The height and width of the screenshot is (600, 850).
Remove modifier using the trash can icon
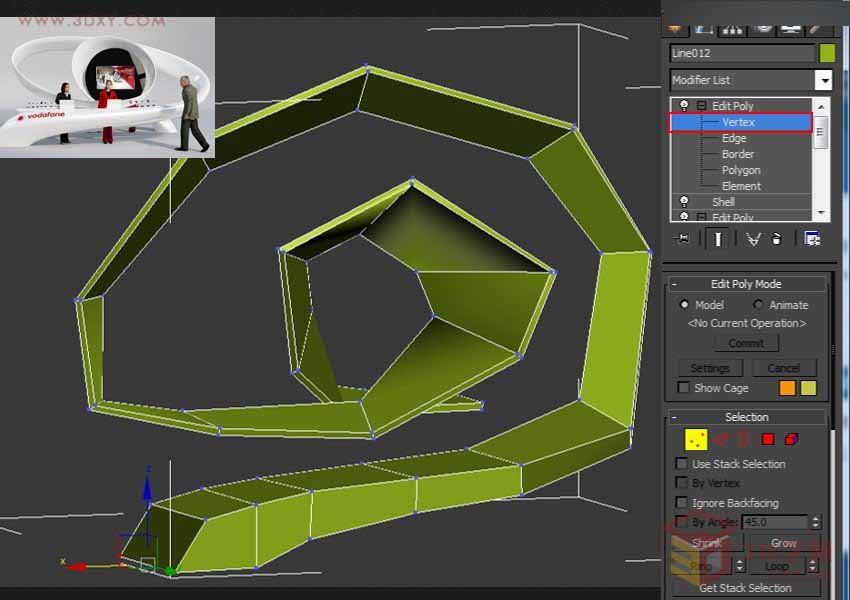777,239
